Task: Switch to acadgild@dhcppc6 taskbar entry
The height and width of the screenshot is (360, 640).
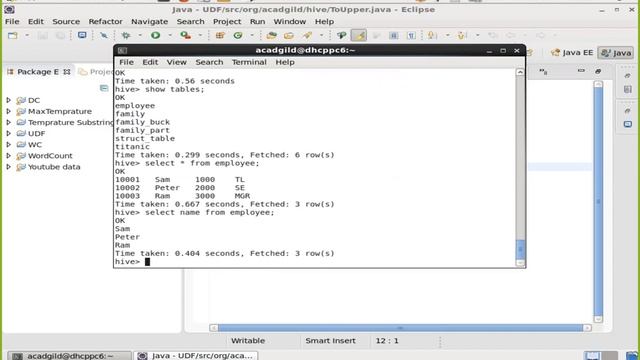Action: [69, 356]
